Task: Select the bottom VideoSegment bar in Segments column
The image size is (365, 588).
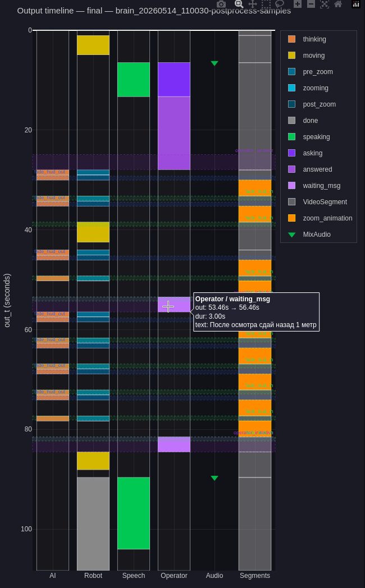Action: (x=255, y=523)
